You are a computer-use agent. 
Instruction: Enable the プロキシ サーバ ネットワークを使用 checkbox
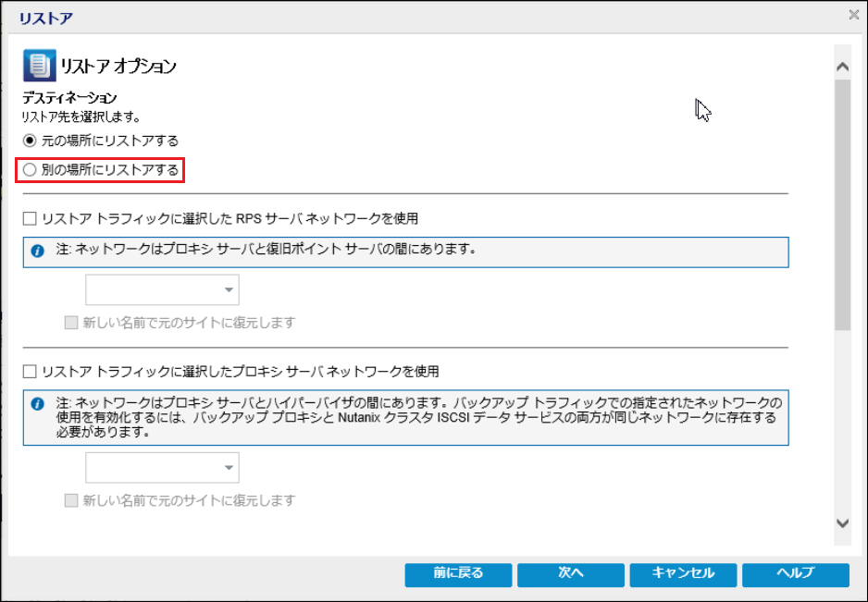30,372
